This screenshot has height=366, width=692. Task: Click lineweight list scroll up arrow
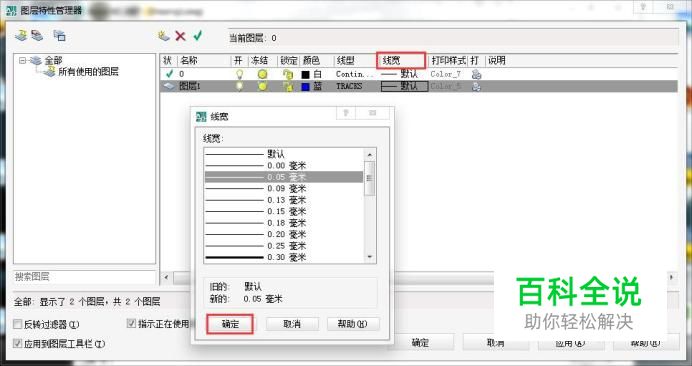pyautogui.click(x=369, y=155)
